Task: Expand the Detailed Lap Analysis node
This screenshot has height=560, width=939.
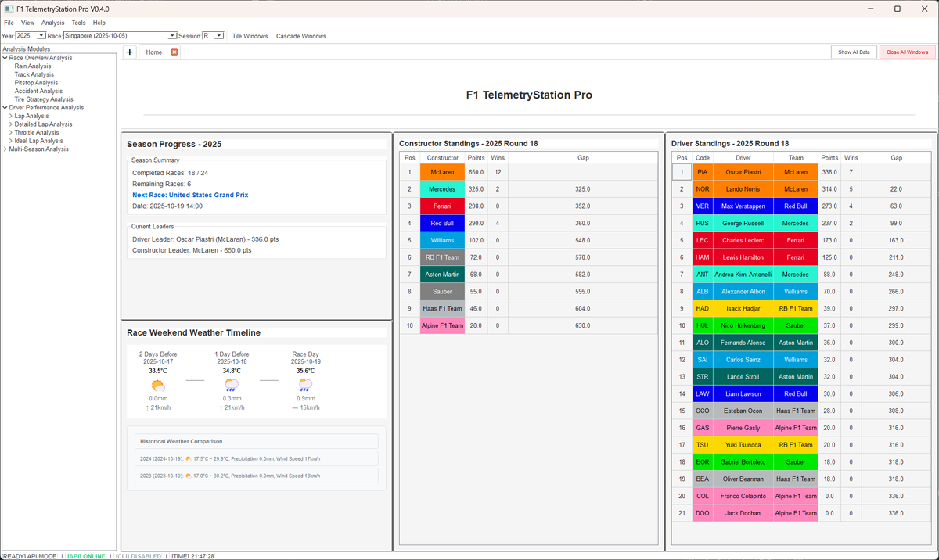Action: click(11, 124)
